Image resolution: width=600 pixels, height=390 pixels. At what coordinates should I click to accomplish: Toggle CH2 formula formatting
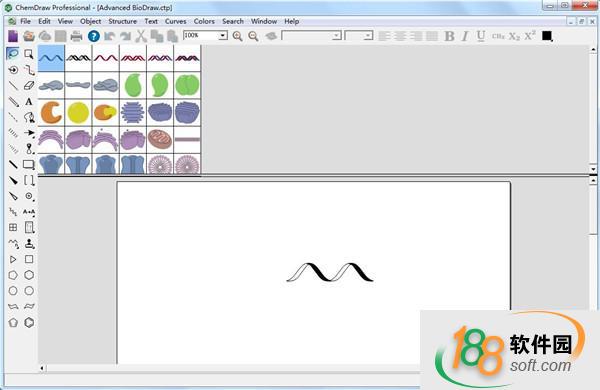click(498, 36)
